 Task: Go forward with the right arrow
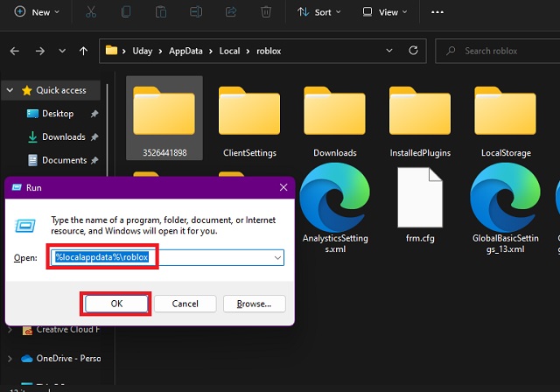40,51
